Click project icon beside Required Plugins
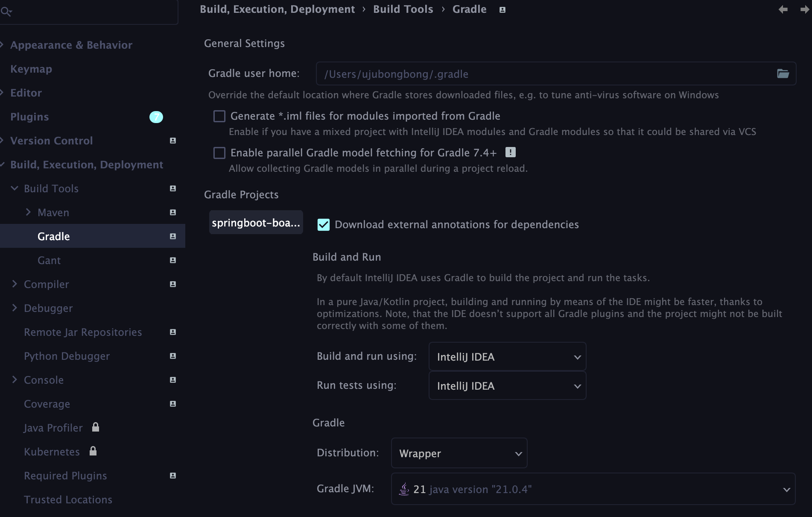 (x=173, y=476)
